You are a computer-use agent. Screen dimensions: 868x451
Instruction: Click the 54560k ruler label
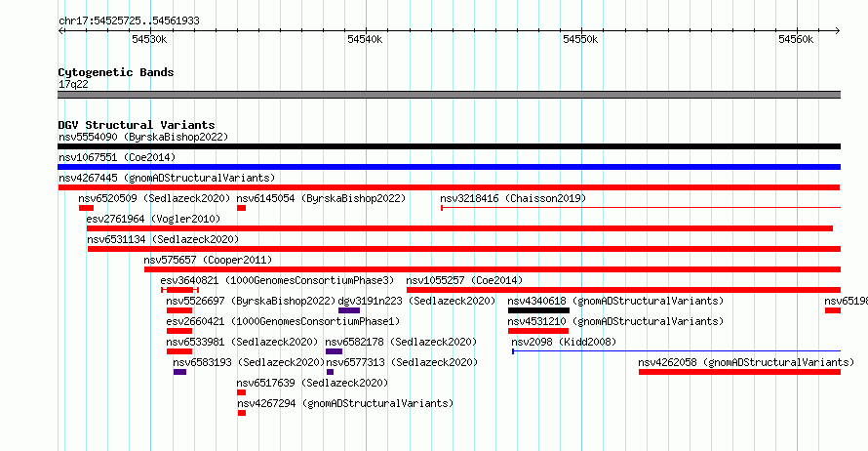coord(796,39)
